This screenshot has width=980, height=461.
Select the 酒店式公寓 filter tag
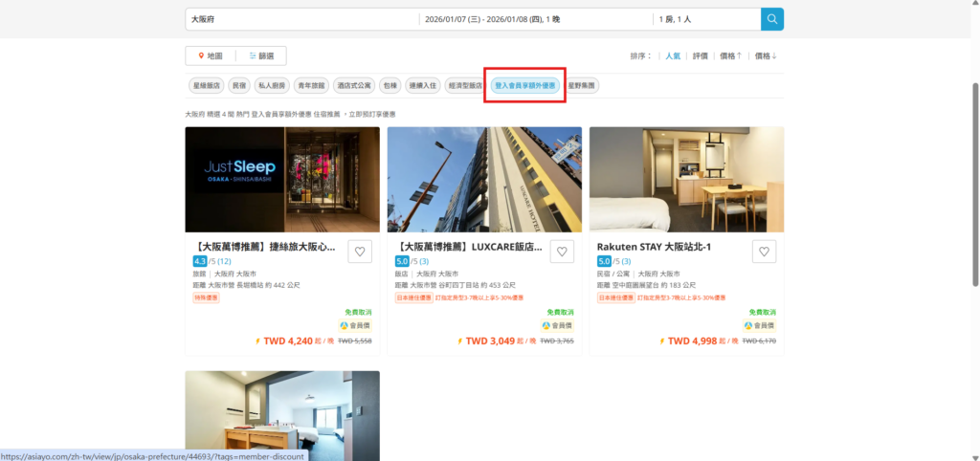pyautogui.click(x=354, y=85)
